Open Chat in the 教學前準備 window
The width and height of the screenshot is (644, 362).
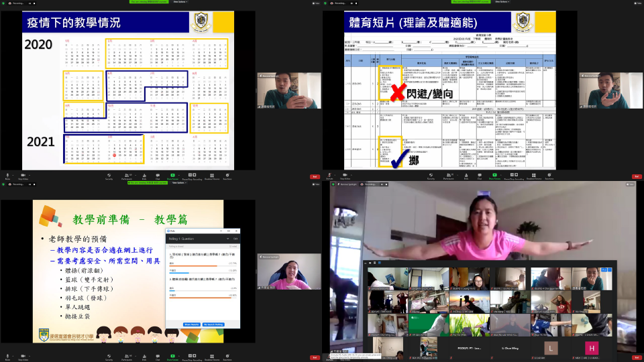(x=158, y=357)
